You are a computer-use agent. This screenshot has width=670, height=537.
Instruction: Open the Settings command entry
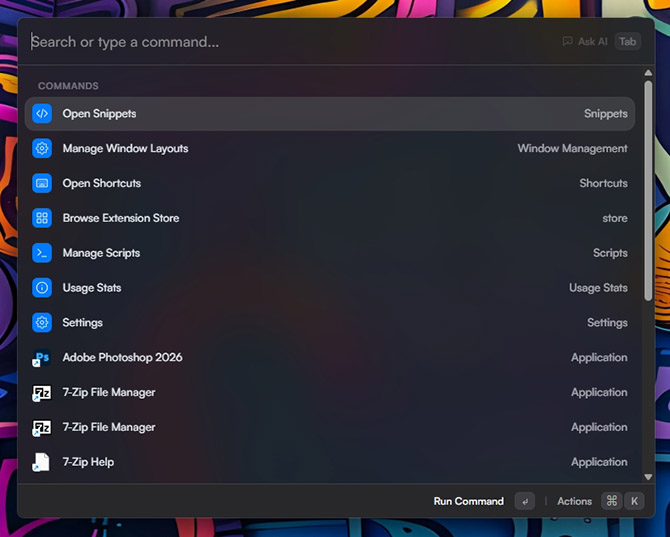click(x=330, y=323)
